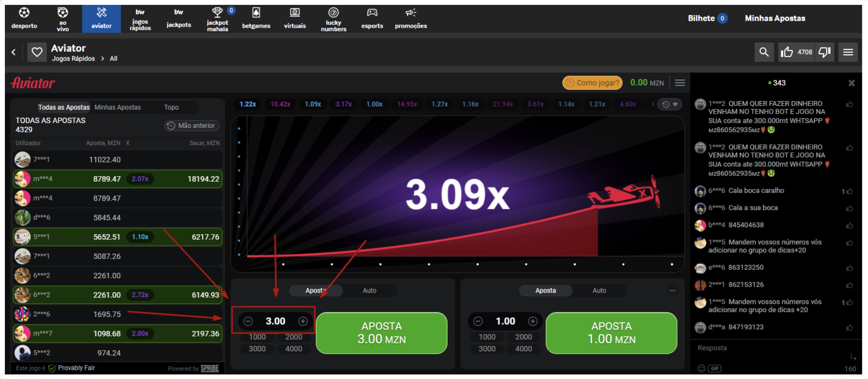Open the search magnifier icon

click(x=764, y=52)
